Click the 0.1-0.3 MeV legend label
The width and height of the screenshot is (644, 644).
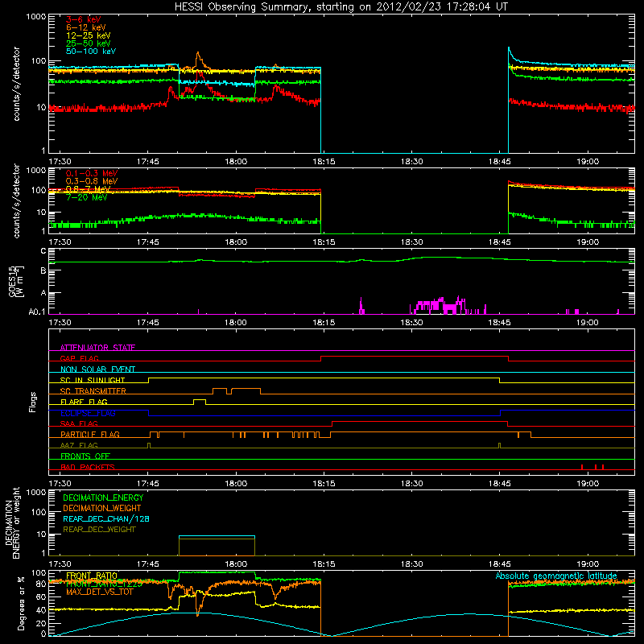(92, 173)
